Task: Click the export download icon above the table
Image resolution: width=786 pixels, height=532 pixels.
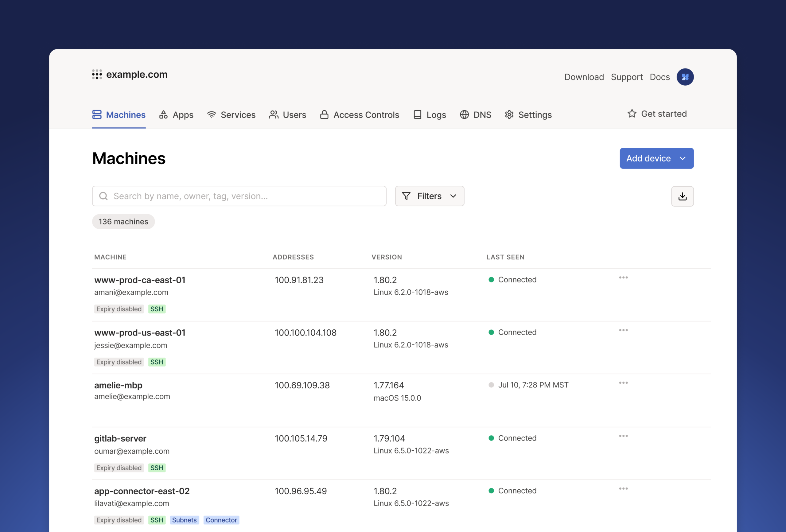Action: coord(683,196)
